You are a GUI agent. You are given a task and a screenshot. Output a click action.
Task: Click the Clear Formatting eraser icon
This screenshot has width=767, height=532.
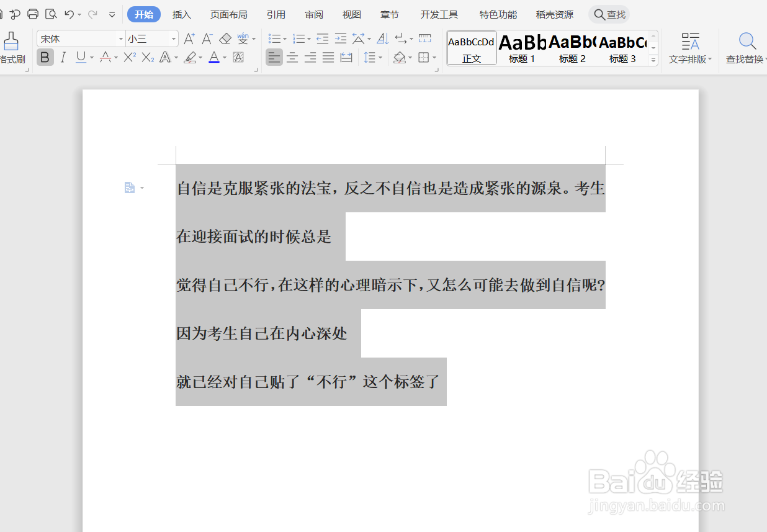pyautogui.click(x=225, y=38)
